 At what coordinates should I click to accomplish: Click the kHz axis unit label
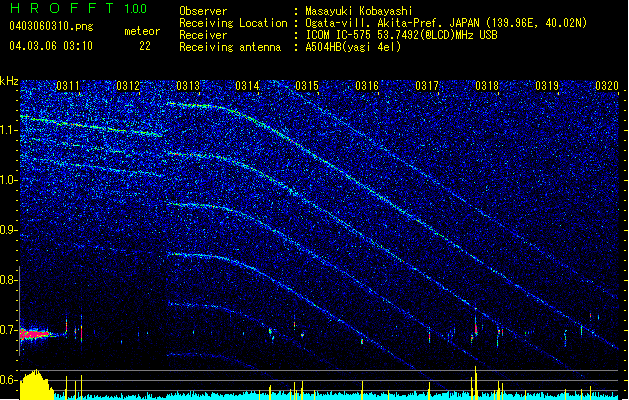coord(9,81)
